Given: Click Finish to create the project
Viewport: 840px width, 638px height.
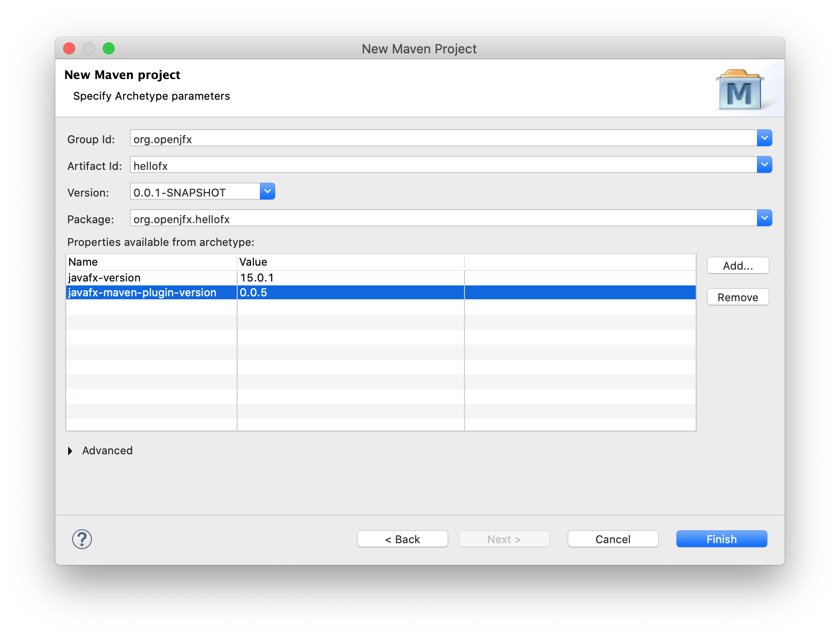Looking at the screenshot, I should pos(721,539).
